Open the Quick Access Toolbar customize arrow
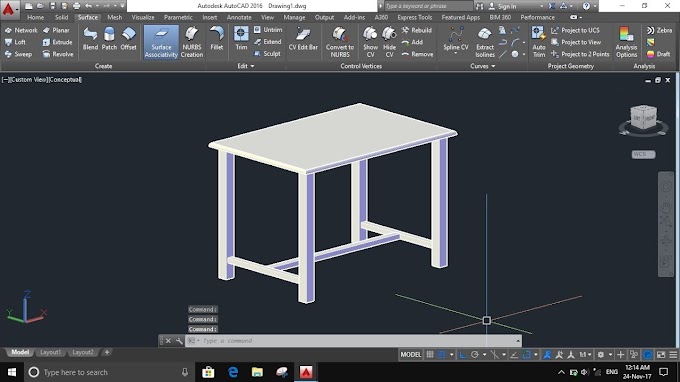The width and height of the screenshot is (680, 382). tap(122, 6)
